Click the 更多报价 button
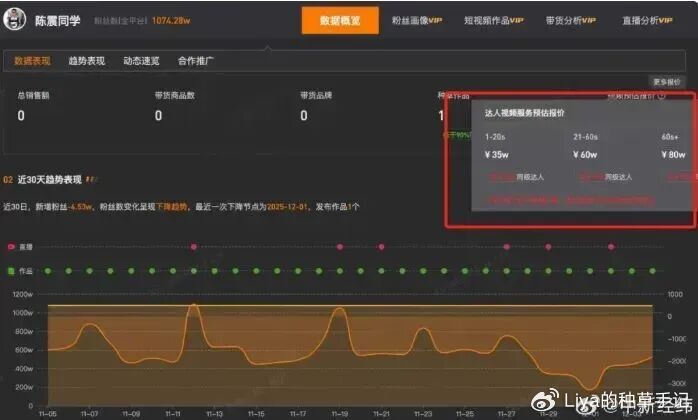The image size is (698, 420). pyautogui.click(x=666, y=82)
